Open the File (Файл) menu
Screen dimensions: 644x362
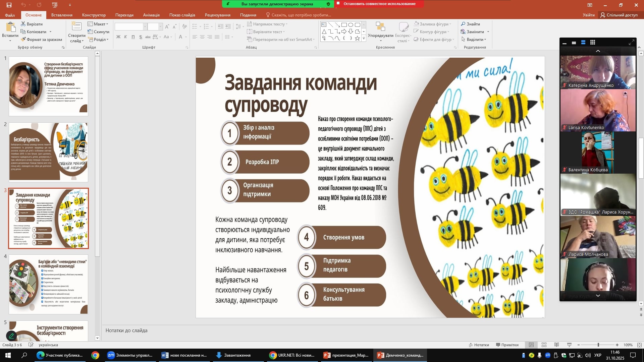coord(10,15)
